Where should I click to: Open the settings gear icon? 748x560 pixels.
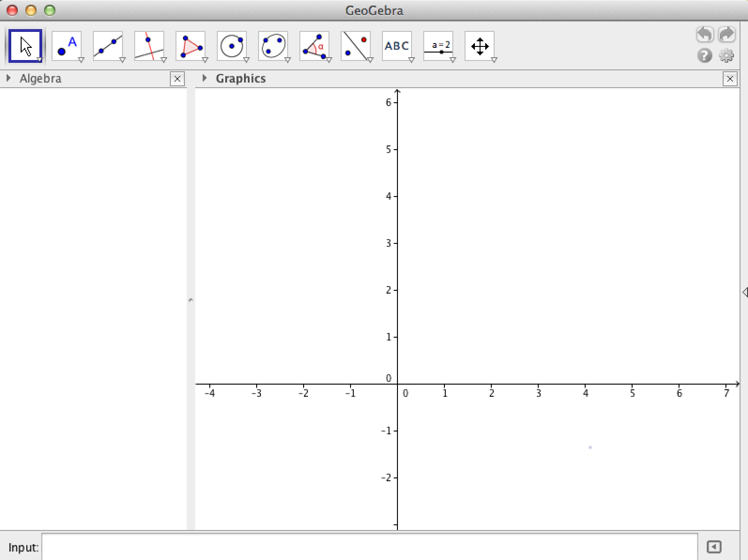(726, 56)
